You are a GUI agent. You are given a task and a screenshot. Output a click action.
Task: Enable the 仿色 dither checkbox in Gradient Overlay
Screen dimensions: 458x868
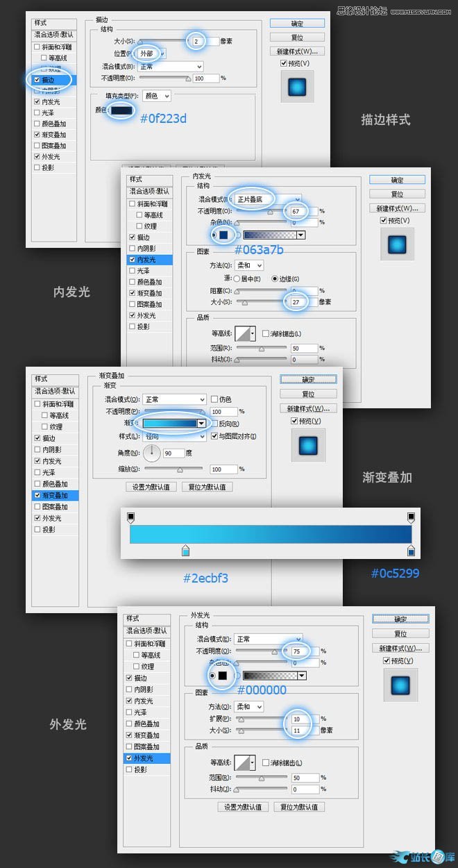pyautogui.click(x=214, y=400)
